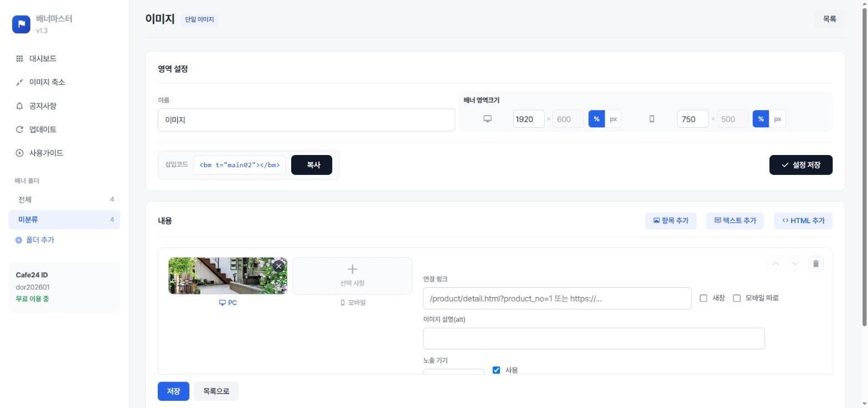
Task: Remove the PC image with the X icon
Action: 279,266
